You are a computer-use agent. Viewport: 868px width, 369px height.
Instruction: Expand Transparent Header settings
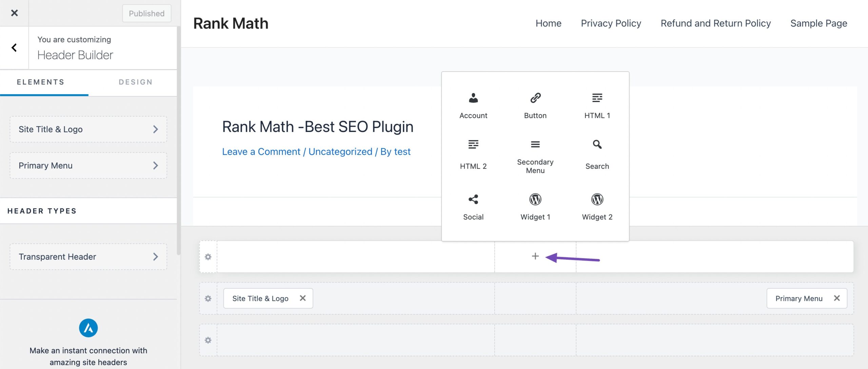coord(88,257)
